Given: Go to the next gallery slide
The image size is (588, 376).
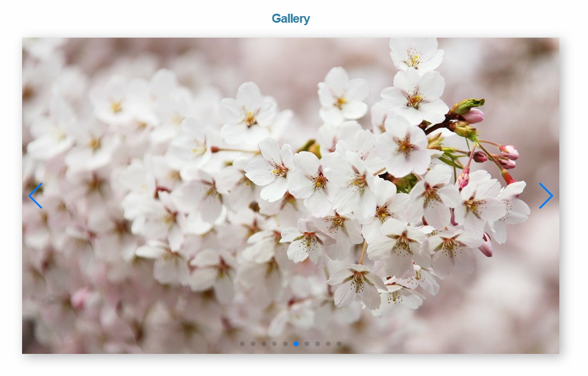Looking at the screenshot, I should click(x=546, y=196).
